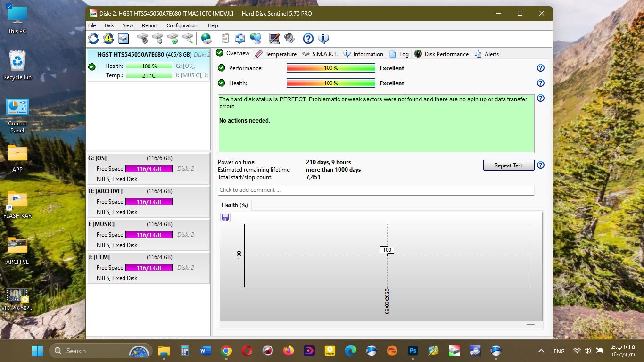Click the envelope with blue arrows toolbar icon
Viewport: 644px width, 362px height.
point(240,39)
